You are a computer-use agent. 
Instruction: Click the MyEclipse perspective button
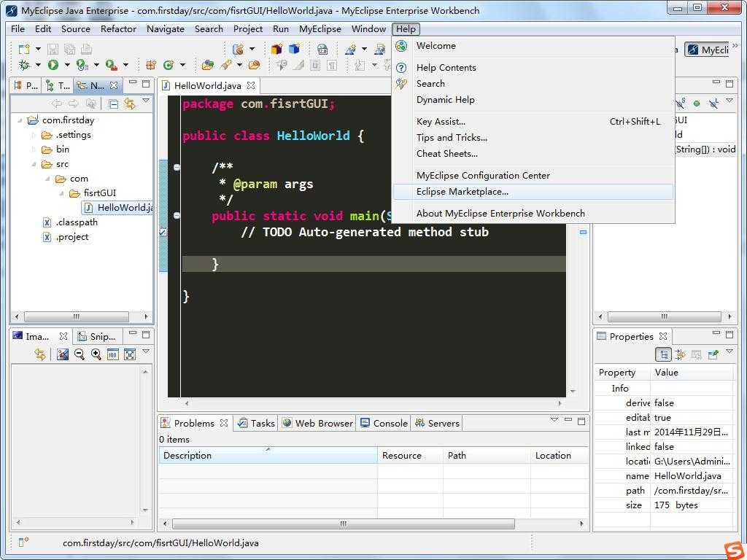(x=708, y=50)
